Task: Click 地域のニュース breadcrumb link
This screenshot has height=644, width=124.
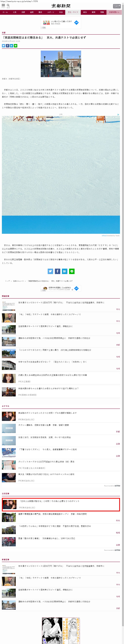Action: (18, 281)
